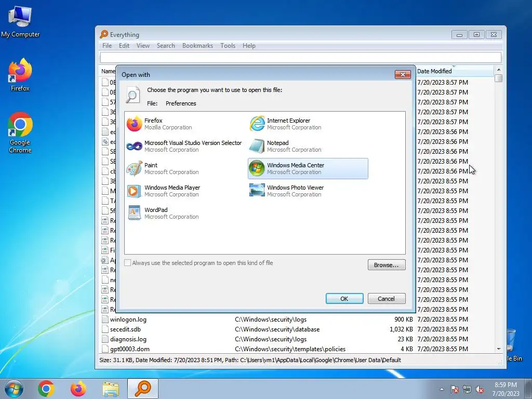Toggle Always use the selected program checkbox
The height and width of the screenshot is (399, 532).
128,262
